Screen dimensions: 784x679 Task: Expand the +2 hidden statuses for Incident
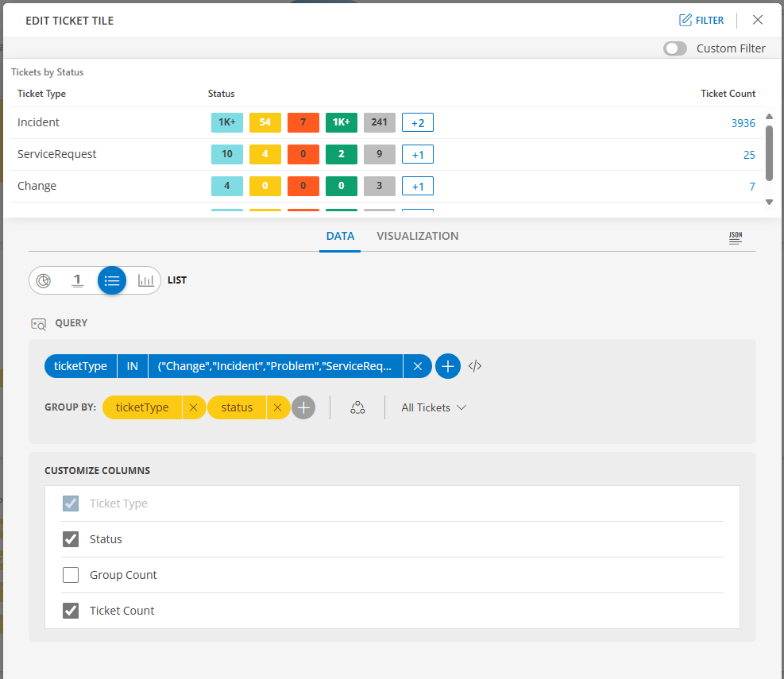(x=417, y=122)
